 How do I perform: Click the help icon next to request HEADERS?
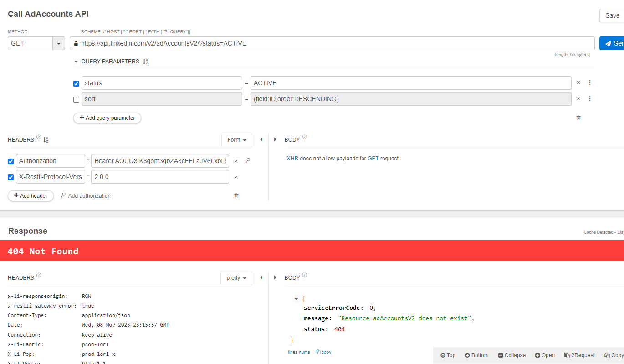tap(39, 137)
